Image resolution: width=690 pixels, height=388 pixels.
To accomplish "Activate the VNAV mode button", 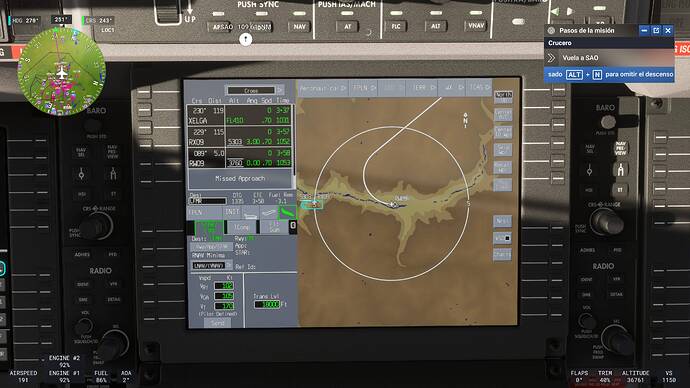I will pyautogui.click(x=476, y=26).
